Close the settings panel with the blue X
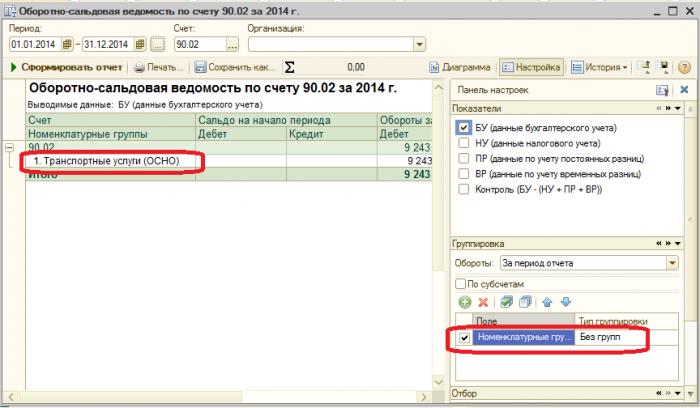 [x=684, y=90]
